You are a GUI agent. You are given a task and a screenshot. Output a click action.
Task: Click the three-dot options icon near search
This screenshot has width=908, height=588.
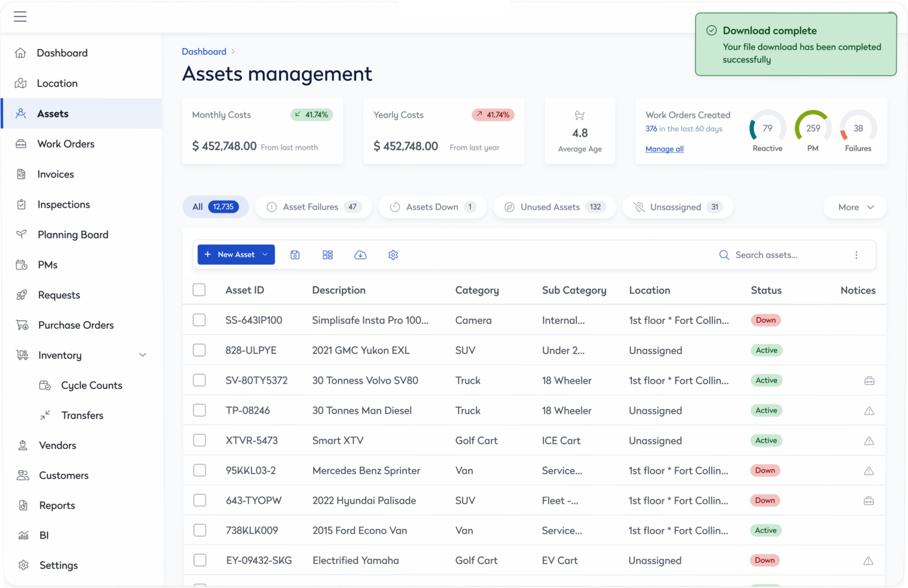click(856, 255)
